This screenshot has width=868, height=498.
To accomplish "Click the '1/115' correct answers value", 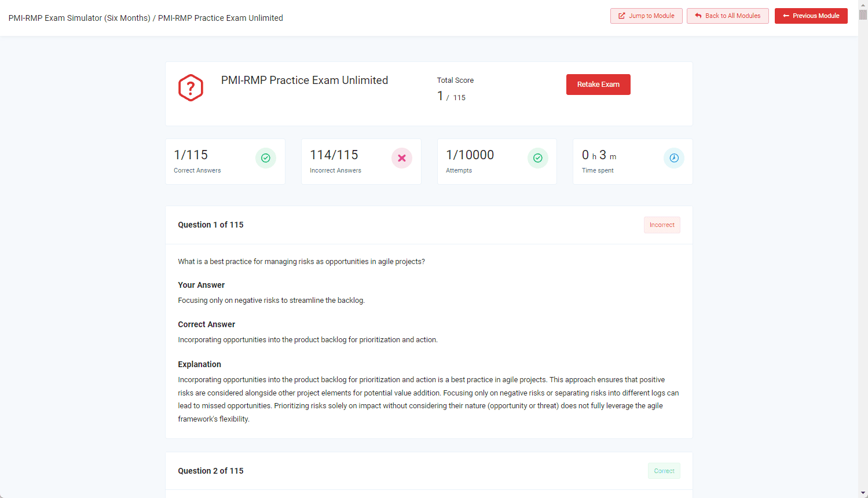I will point(191,155).
